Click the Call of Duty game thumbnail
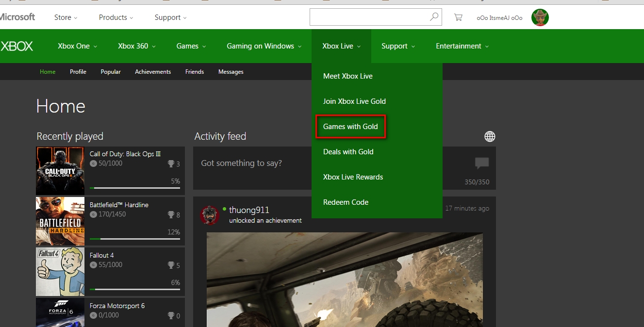The image size is (644, 327). pos(60,171)
